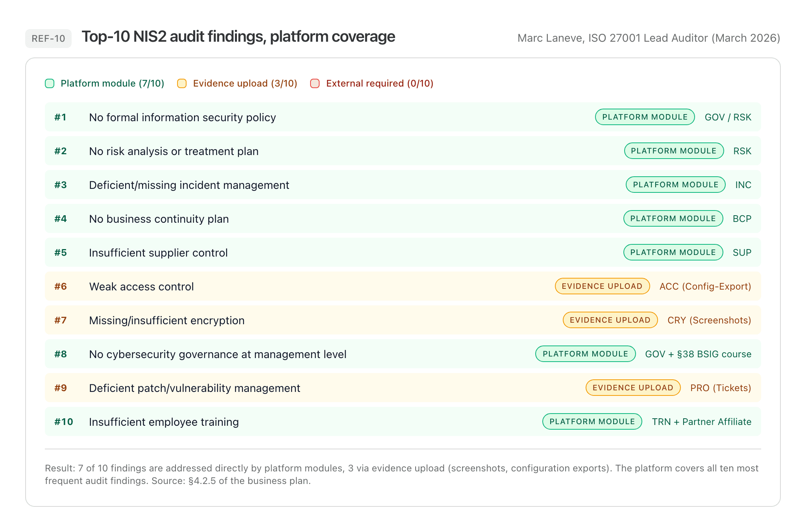Click the REF-10 badge
This screenshot has width=806, height=532.
[48, 39]
